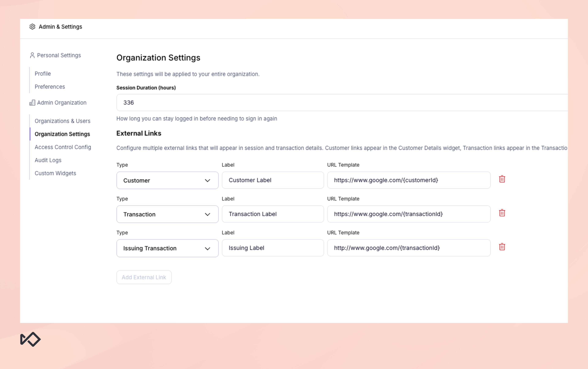
Task: Click the Personal Settings person icon
Action: 32,55
